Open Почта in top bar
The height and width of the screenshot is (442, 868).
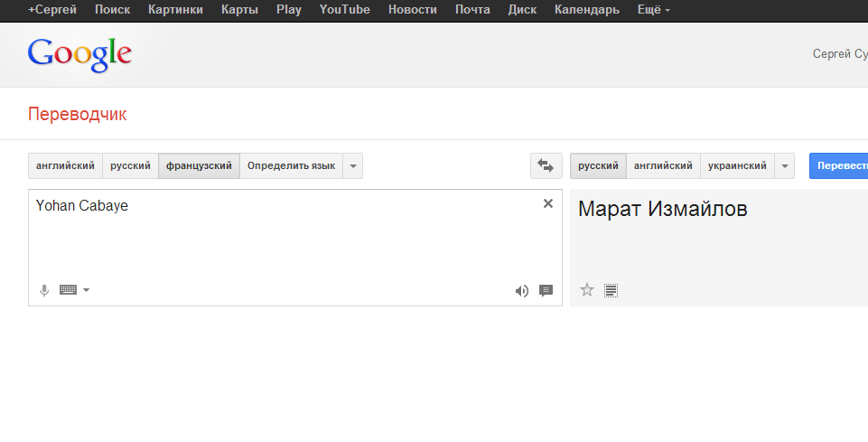pos(472,10)
